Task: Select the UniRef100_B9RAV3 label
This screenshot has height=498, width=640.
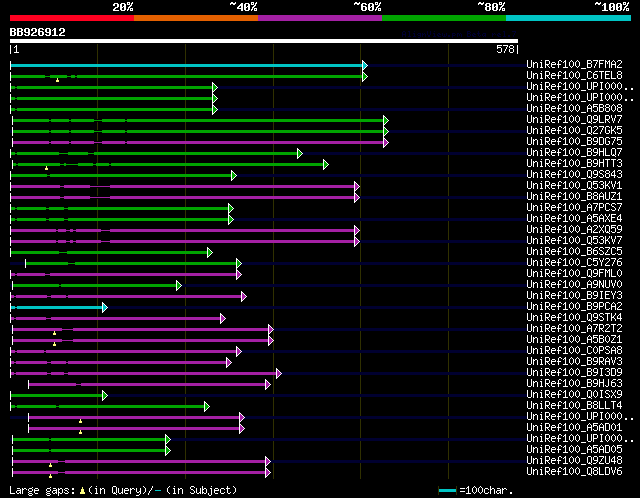Action: click(x=574, y=362)
